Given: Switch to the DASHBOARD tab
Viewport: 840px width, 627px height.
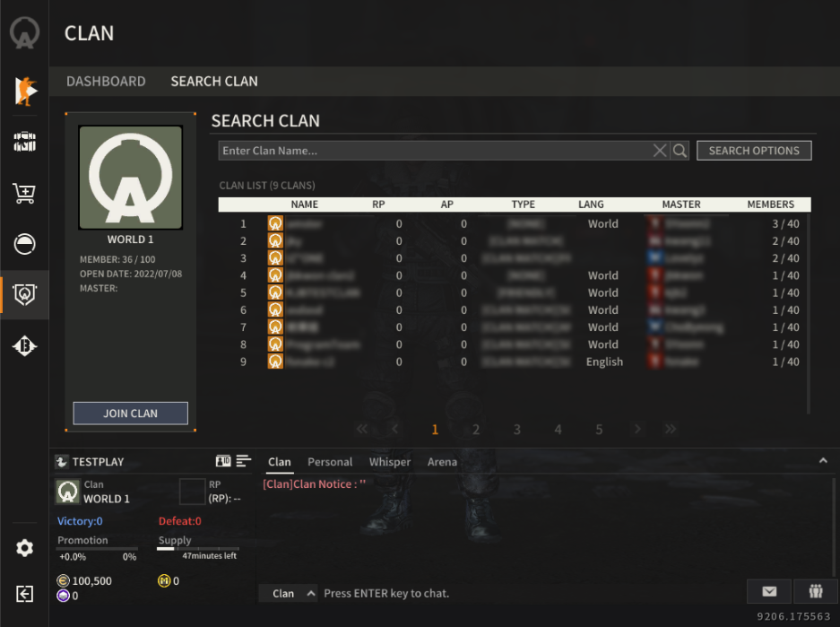Looking at the screenshot, I should point(106,82).
